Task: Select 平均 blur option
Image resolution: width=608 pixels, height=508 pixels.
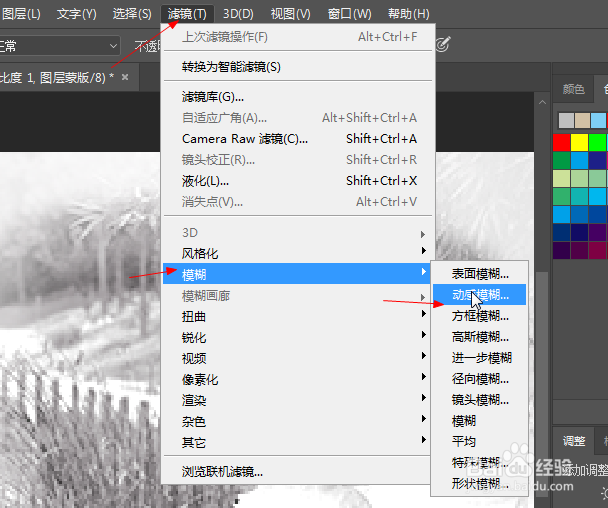Action: click(x=480, y=442)
